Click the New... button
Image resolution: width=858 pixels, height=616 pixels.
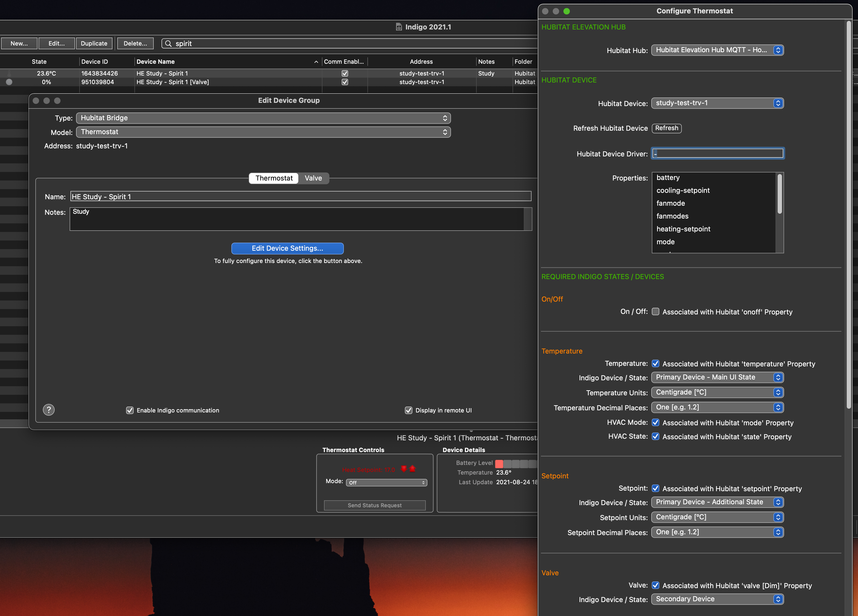point(19,43)
